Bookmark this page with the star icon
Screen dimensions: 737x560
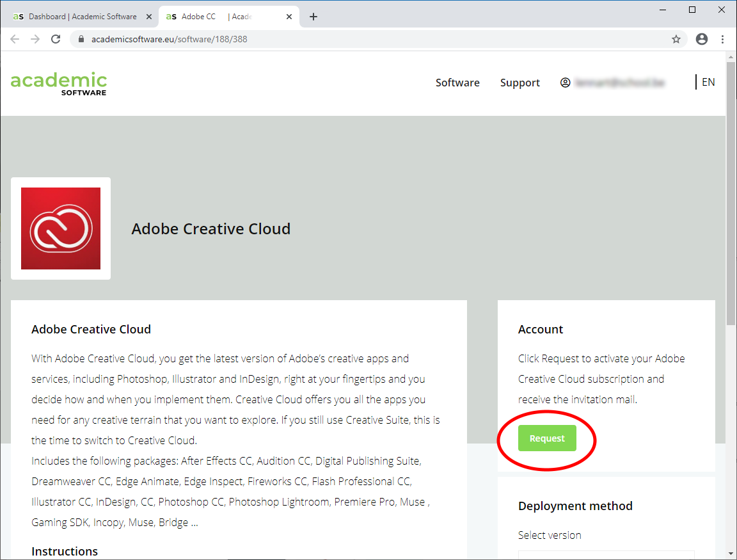pos(676,39)
